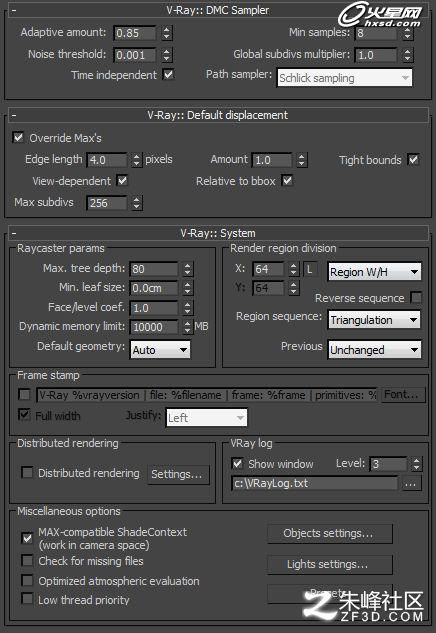The width and height of the screenshot is (436, 633).
Task: Click the Max subdivs spinner arrows
Action: 136,203
